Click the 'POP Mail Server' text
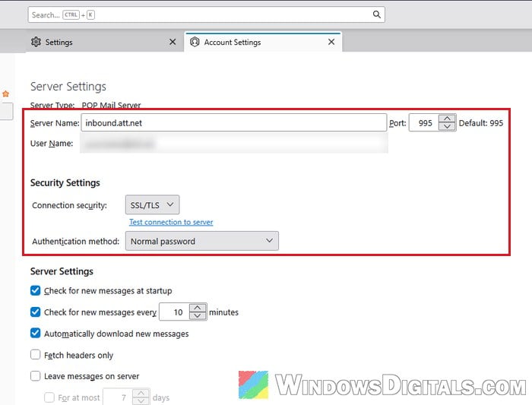 (x=111, y=105)
